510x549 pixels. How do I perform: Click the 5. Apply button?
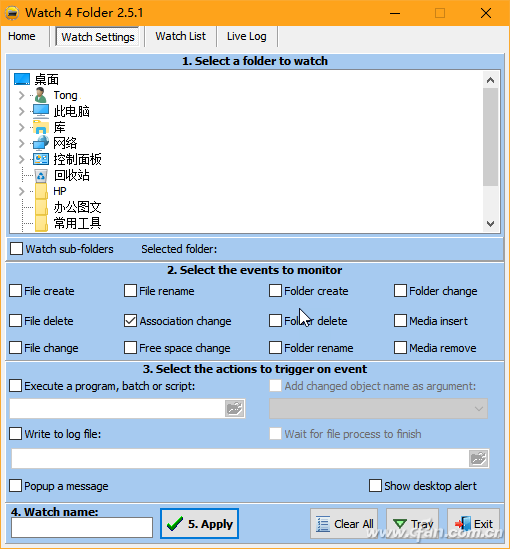[x=200, y=523]
